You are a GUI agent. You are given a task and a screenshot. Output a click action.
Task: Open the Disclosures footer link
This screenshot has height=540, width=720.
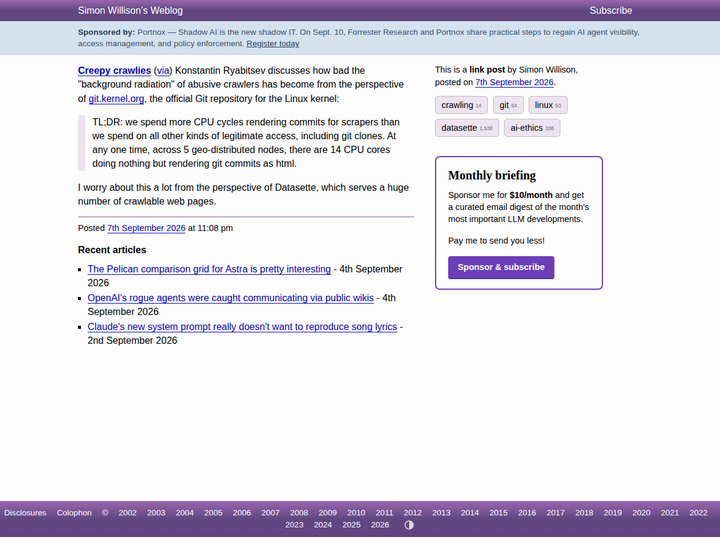click(25, 513)
